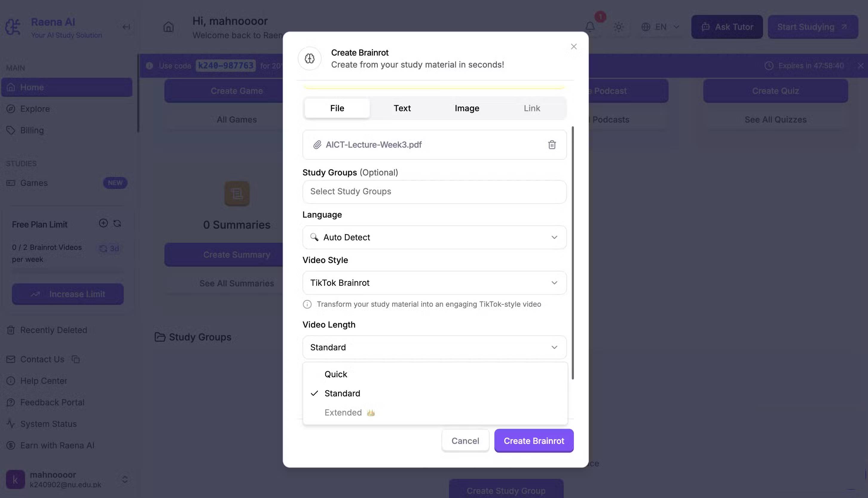Click the Create Brainrot button

click(x=534, y=441)
